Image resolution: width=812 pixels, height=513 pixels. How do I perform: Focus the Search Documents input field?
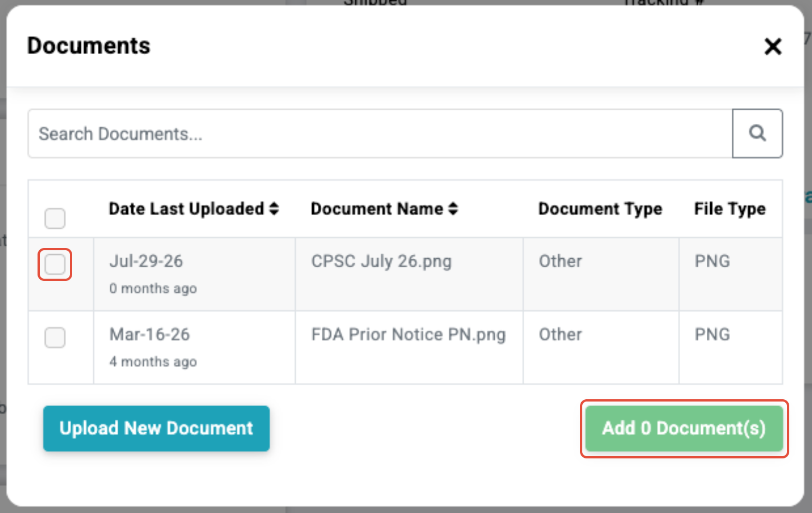pos(380,134)
